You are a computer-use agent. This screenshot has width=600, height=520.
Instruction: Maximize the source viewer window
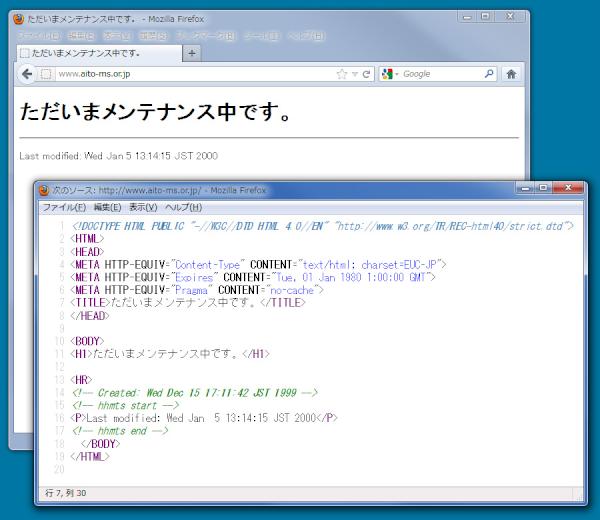tap(543, 188)
